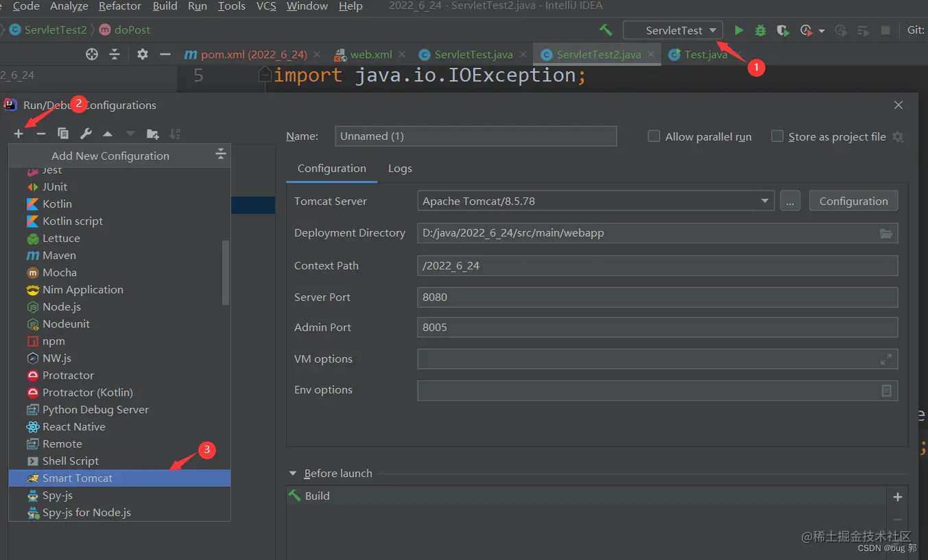This screenshot has width=928, height=560.
Task: Click the sort configurations icon
Action: [175, 134]
